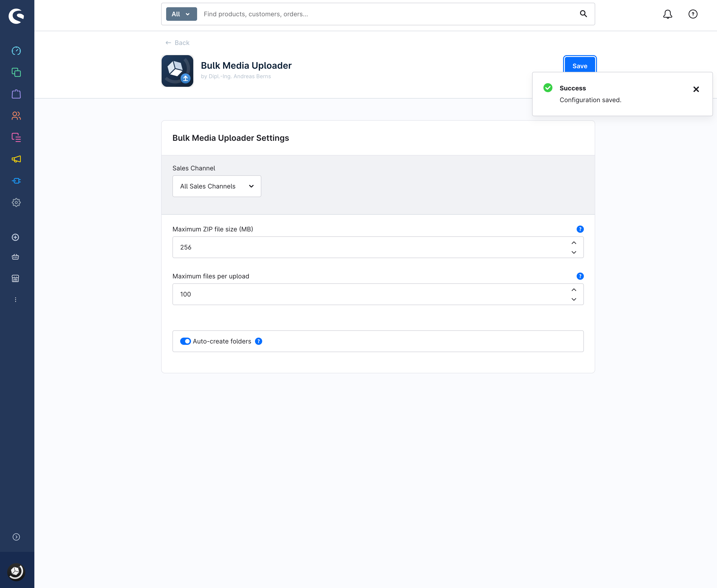Viewport: 717px width, 588px height.
Task: Focus the global search input field
Action: click(386, 14)
